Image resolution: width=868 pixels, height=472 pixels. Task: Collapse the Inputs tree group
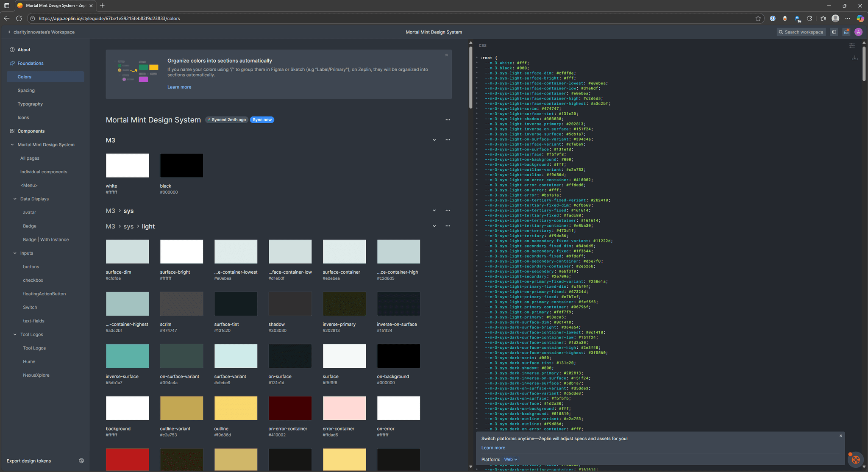(15, 253)
